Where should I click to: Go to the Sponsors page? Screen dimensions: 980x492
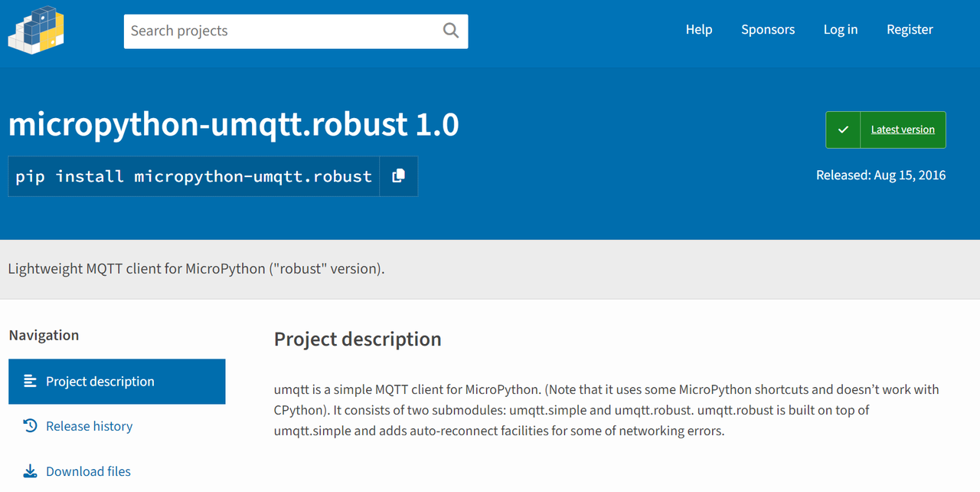[768, 29]
